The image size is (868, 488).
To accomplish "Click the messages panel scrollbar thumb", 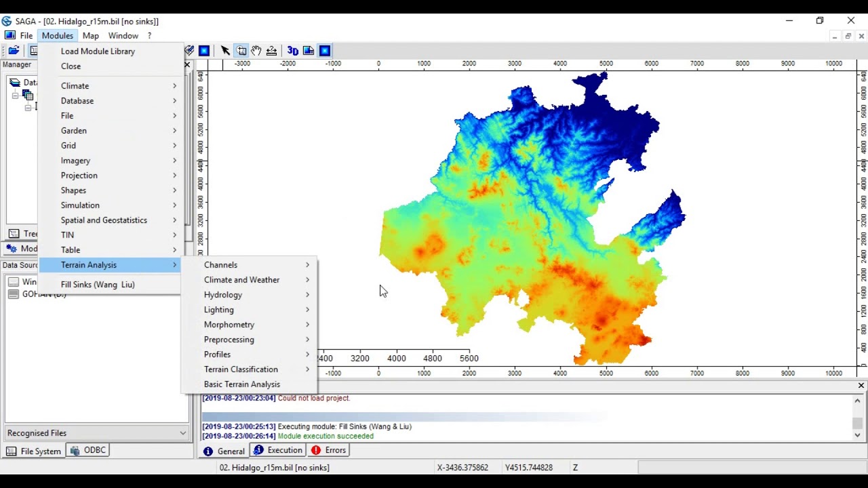I will 858,423.
